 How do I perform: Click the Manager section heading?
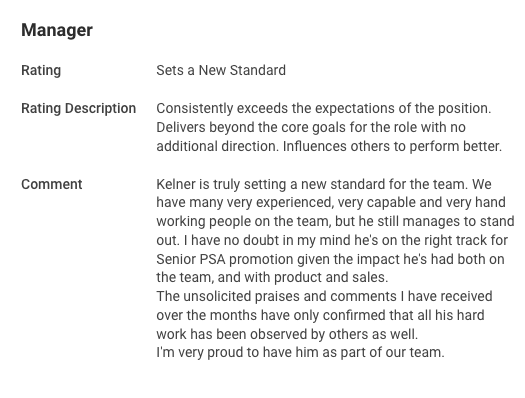pyautogui.click(x=57, y=30)
